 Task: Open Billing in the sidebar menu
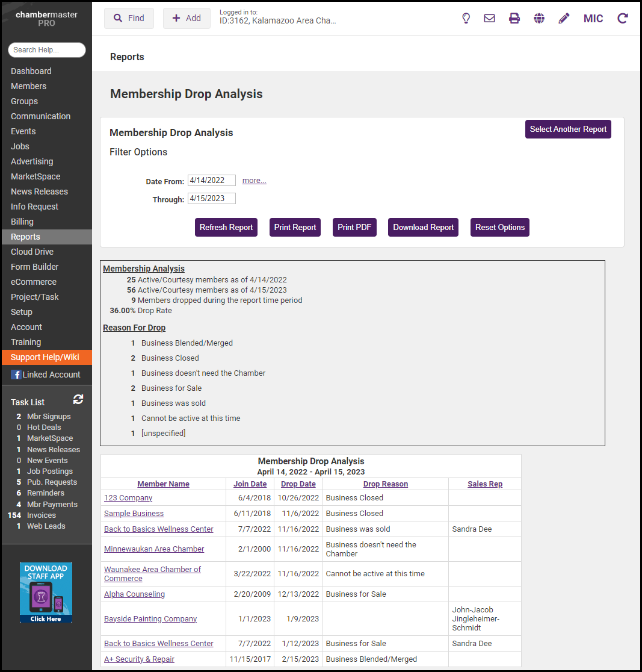coord(22,222)
